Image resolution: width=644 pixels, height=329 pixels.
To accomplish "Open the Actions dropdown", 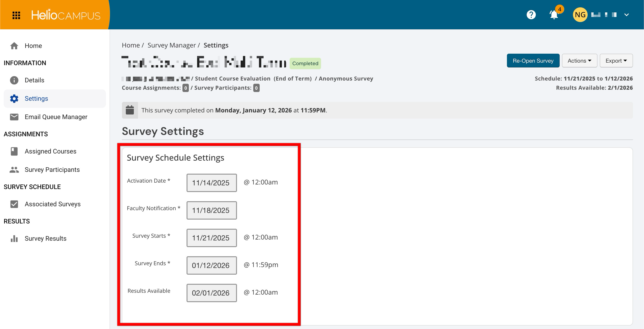I will click(x=579, y=61).
